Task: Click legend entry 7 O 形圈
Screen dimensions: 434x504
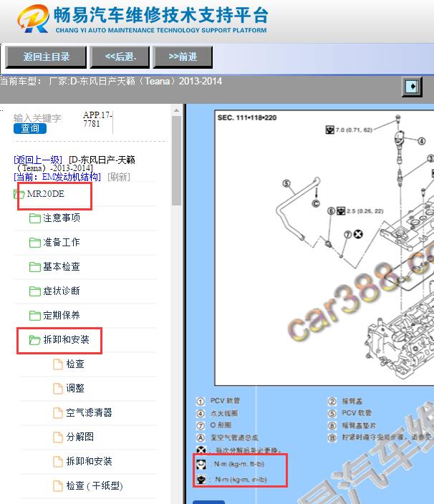Action: click(x=214, y=425)
